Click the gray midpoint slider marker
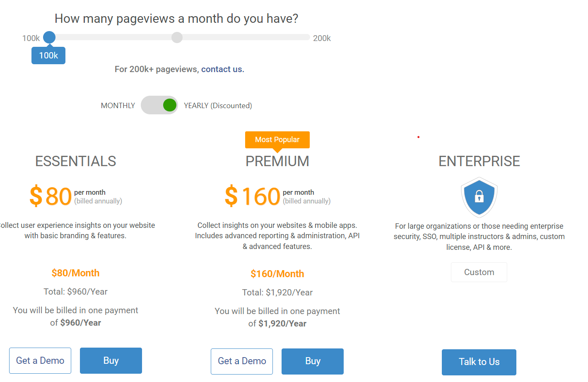Screen dimensions: 588x382 click(x=177, y=37)
